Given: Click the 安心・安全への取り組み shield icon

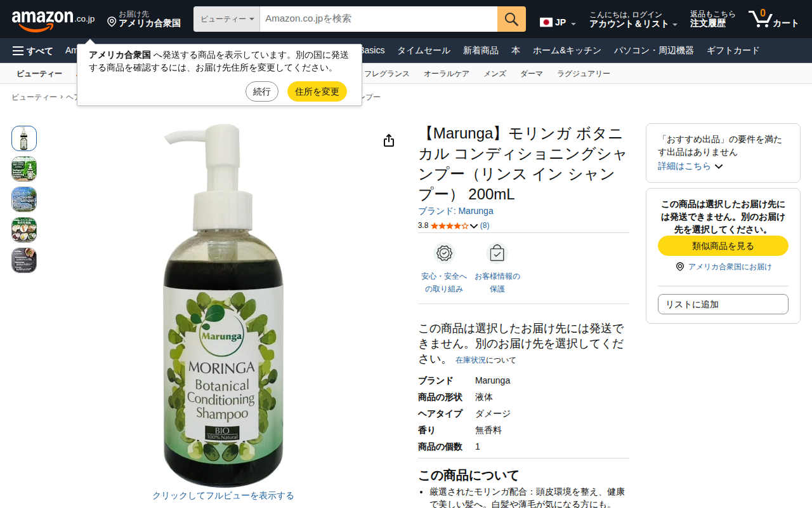Looking at the screenshot, I should click(444, 253).
